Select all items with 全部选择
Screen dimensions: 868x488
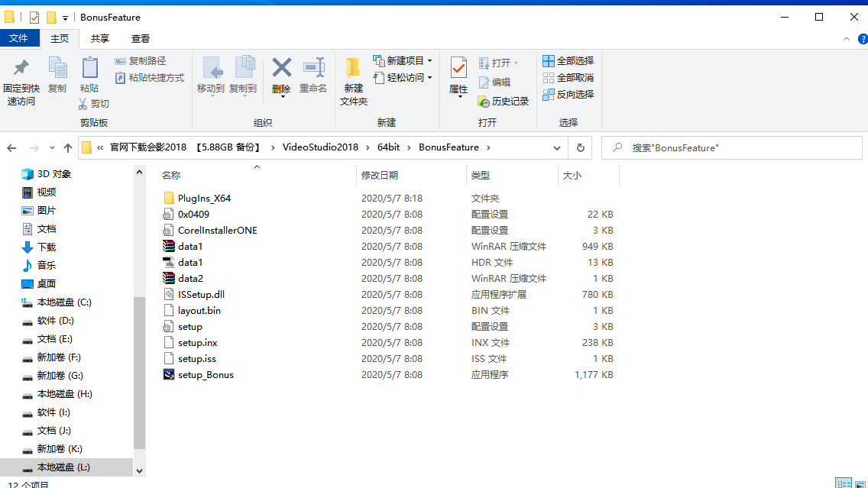pyautogui.click(x=568, y=61)
